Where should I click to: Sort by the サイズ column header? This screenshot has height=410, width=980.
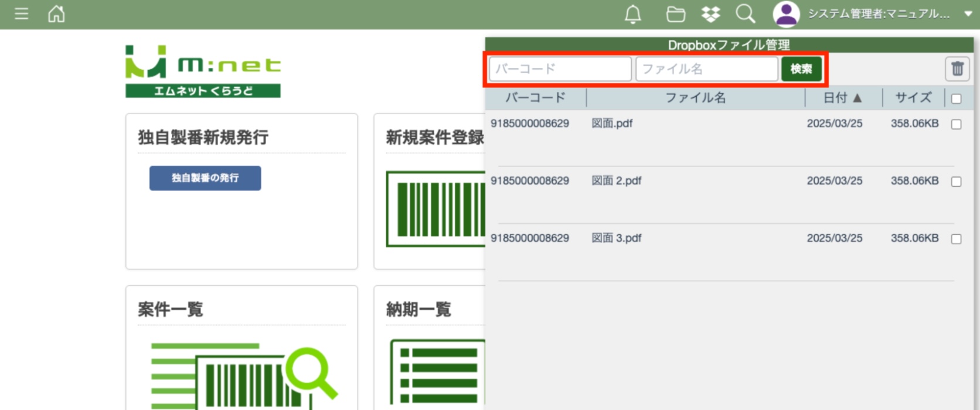coord(913,98)
